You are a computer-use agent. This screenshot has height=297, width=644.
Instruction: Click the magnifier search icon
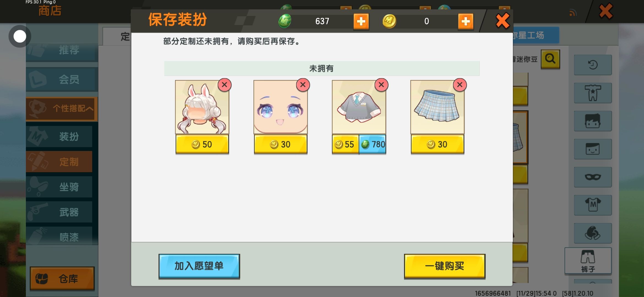coord(550,59)
